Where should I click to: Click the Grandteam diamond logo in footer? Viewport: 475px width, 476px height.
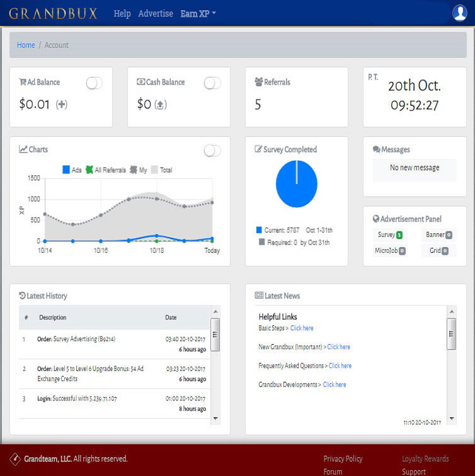[14, 459]
